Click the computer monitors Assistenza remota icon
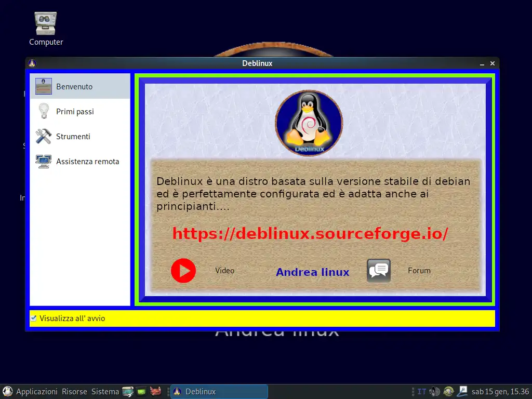The image size is (532, 399). tap(44, 162)
